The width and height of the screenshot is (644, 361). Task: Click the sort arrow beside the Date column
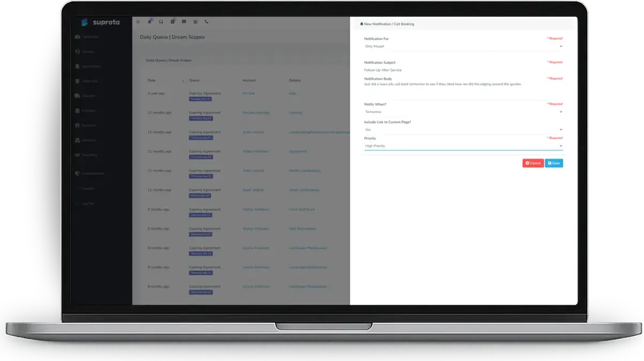point(183,81)
